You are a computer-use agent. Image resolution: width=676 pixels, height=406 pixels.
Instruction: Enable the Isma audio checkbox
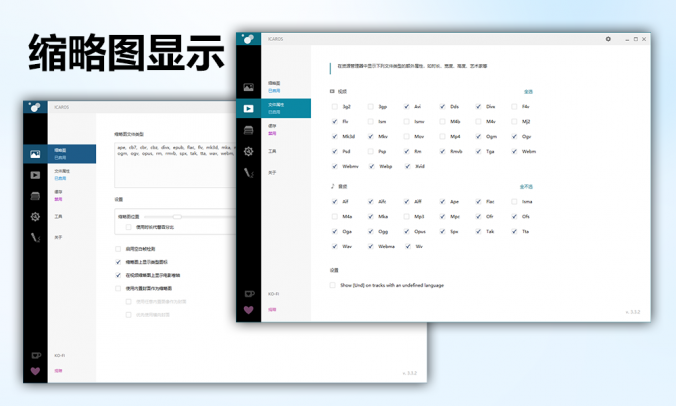[x=514, y=201]
